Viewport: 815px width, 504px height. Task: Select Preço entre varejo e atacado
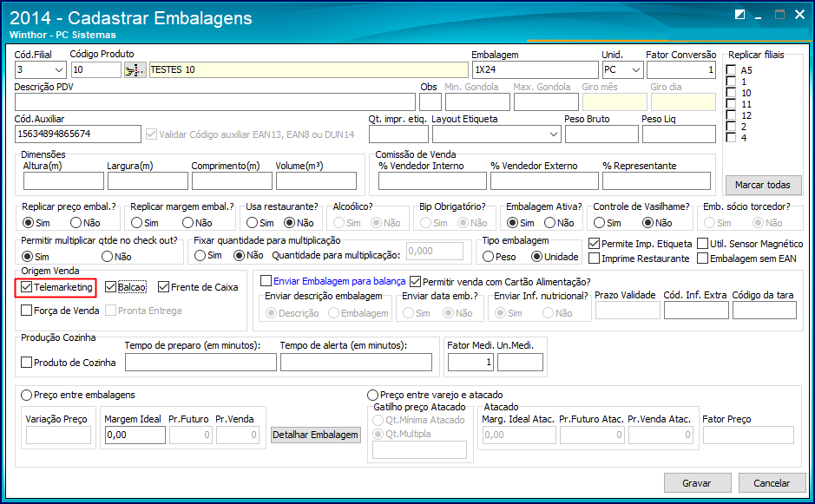coord(372,395)
